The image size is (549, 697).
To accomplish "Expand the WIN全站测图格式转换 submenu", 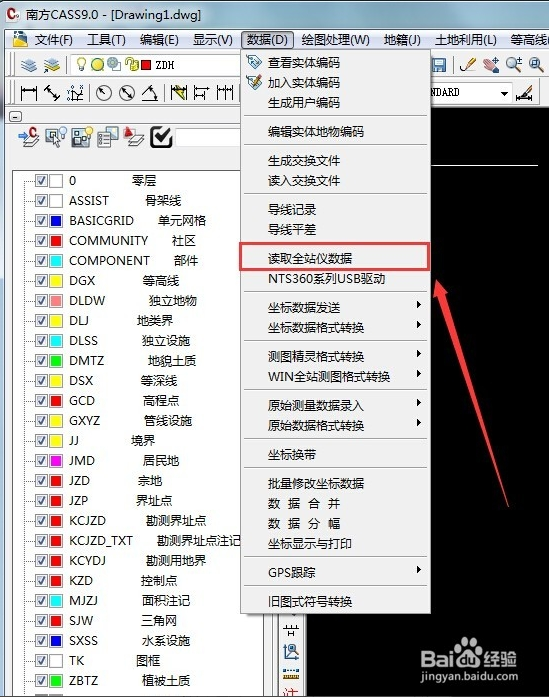I will [x=336, y=377].
